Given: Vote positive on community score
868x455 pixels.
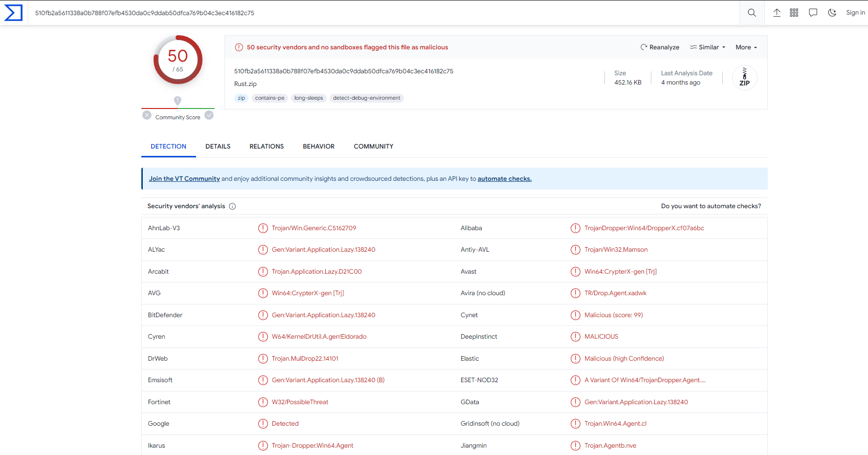Looking at the screenshot, I should [x=209, y=115].
